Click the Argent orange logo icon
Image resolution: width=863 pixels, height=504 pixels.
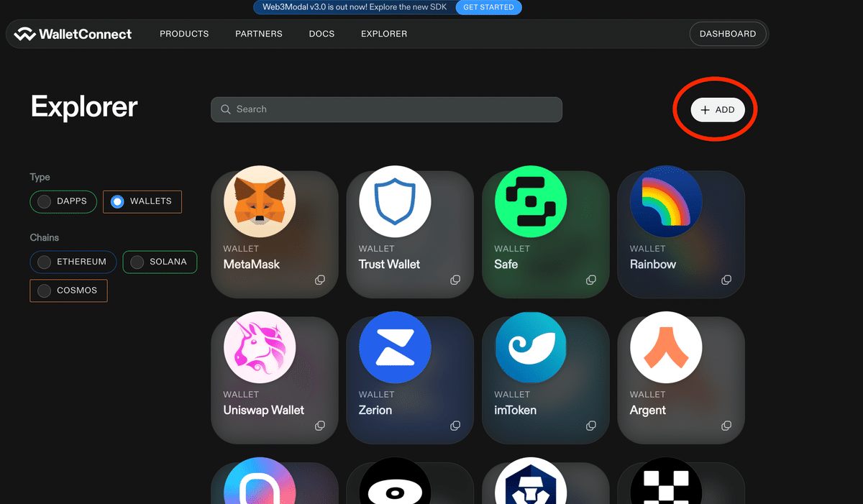tap(666, 347)
